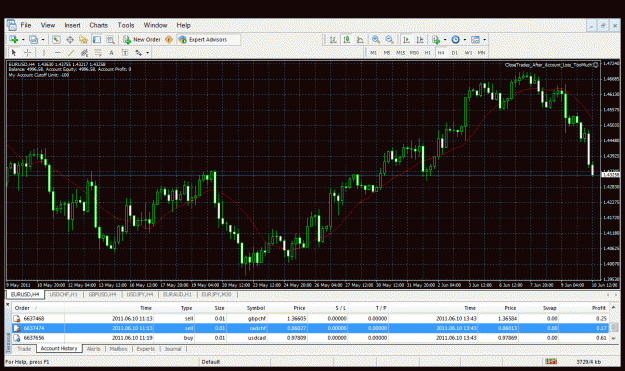
Task: Select the Fibonacci Retracement tool
Action: coord(98,52)
